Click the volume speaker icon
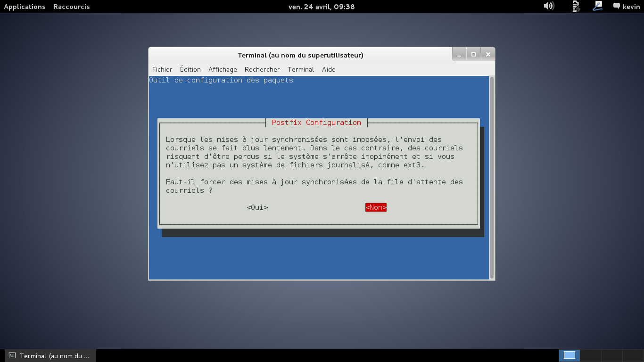644x362 pixels. pyautogui.click(x=548, y=6)
